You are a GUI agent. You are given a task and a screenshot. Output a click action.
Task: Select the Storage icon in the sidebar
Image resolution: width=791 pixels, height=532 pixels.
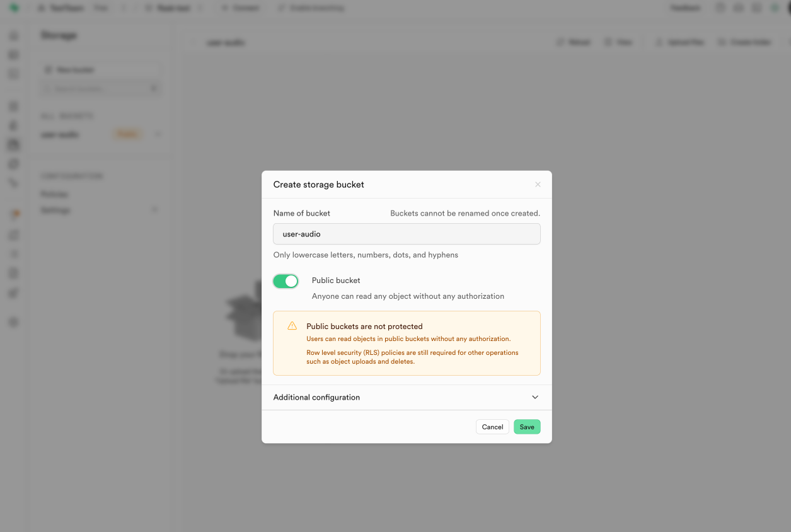click(x=14, y=144)
